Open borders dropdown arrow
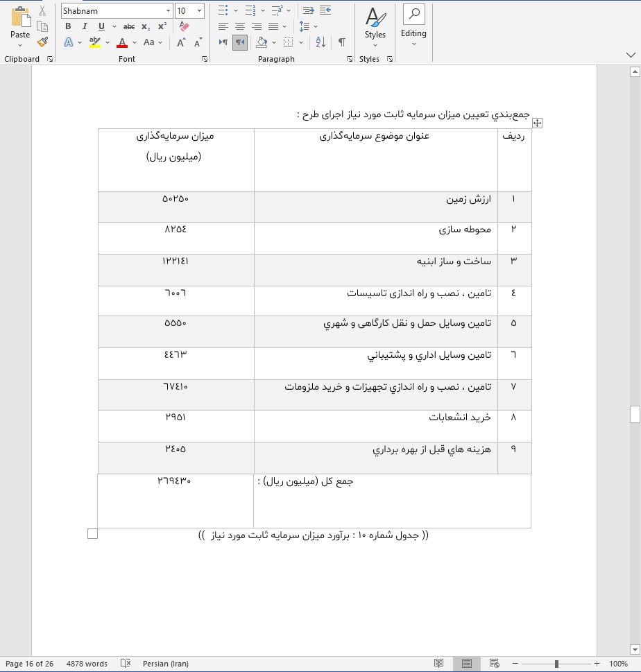The width and height of the screenshot is (641, 672). (x=301, y=42)
